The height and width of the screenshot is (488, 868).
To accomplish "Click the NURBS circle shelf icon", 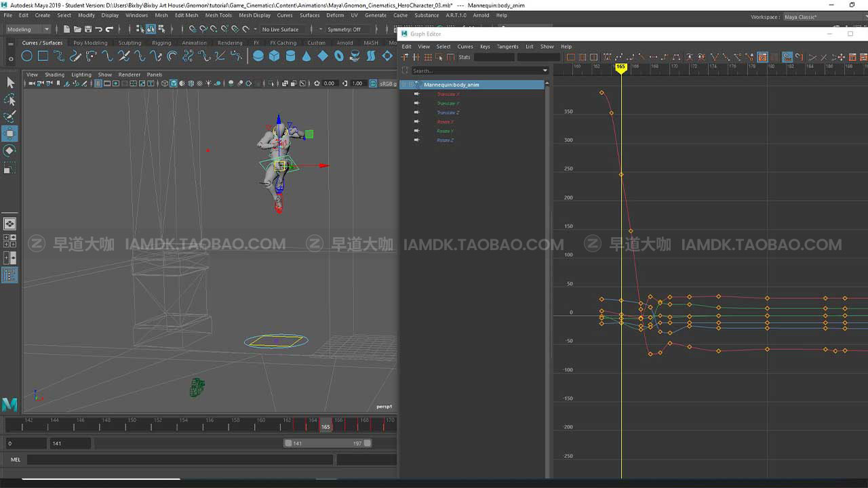I will click(x=26, y=56).
